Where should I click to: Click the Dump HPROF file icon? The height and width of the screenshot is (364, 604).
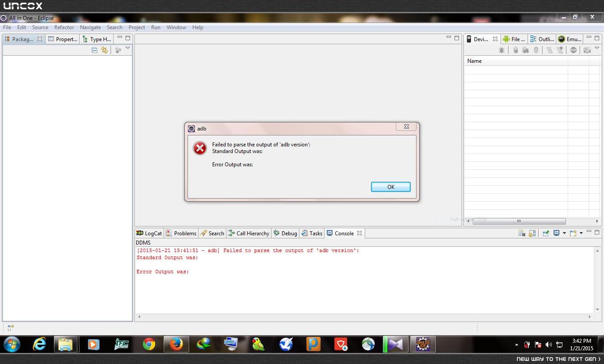pos(526,50)
